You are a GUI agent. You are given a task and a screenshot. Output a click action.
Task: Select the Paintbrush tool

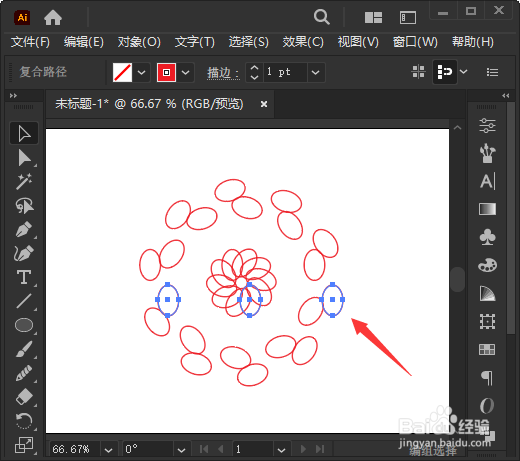24,349
